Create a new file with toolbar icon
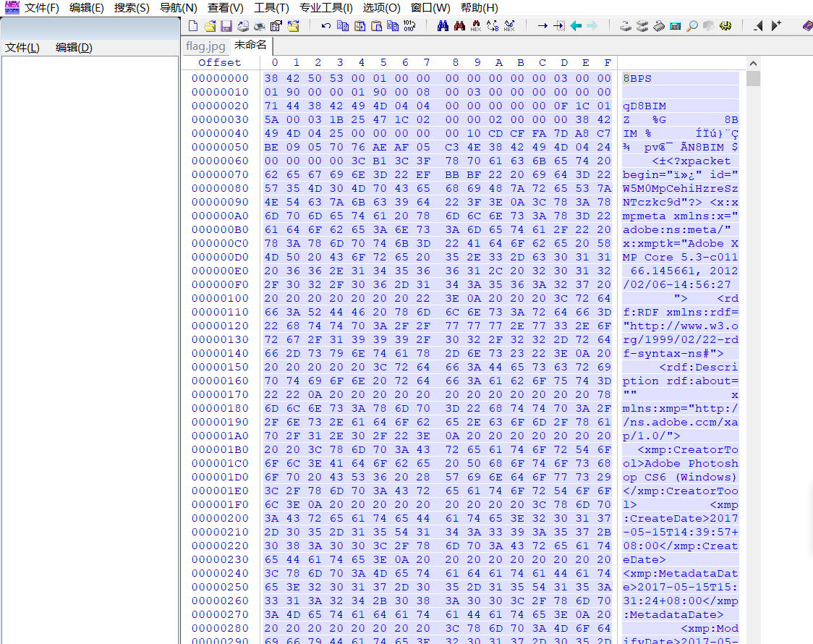The height and width of the screenshot is (644, 813). pos(193,26)
